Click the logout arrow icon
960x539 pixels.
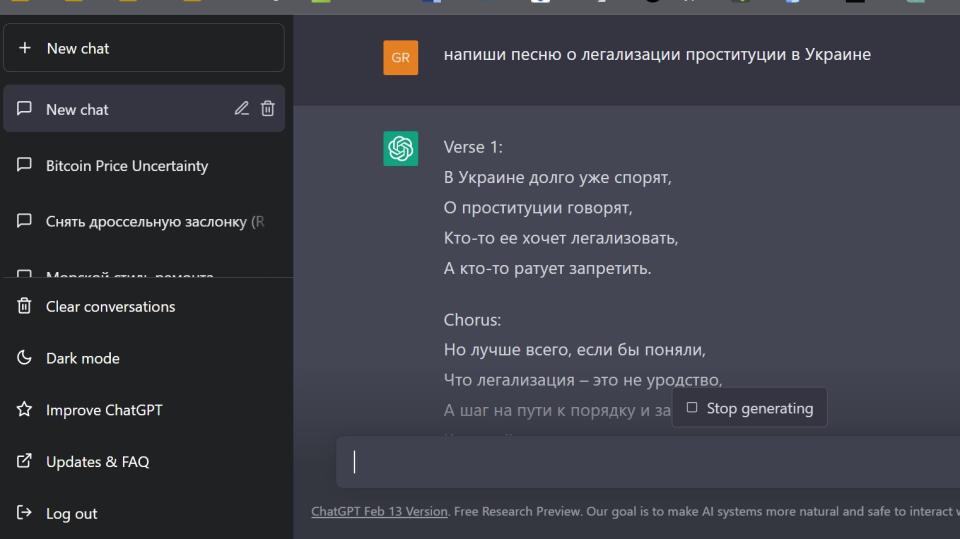[25, 514]
